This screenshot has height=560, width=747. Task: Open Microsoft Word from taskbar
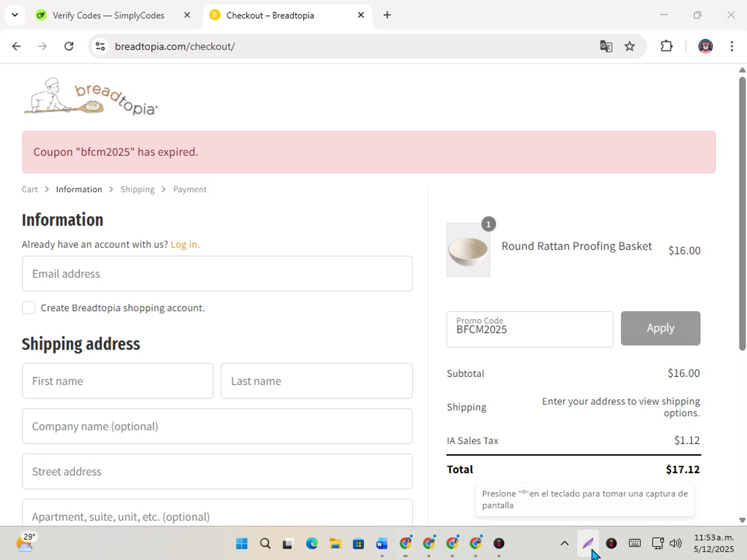coord(382,543)
